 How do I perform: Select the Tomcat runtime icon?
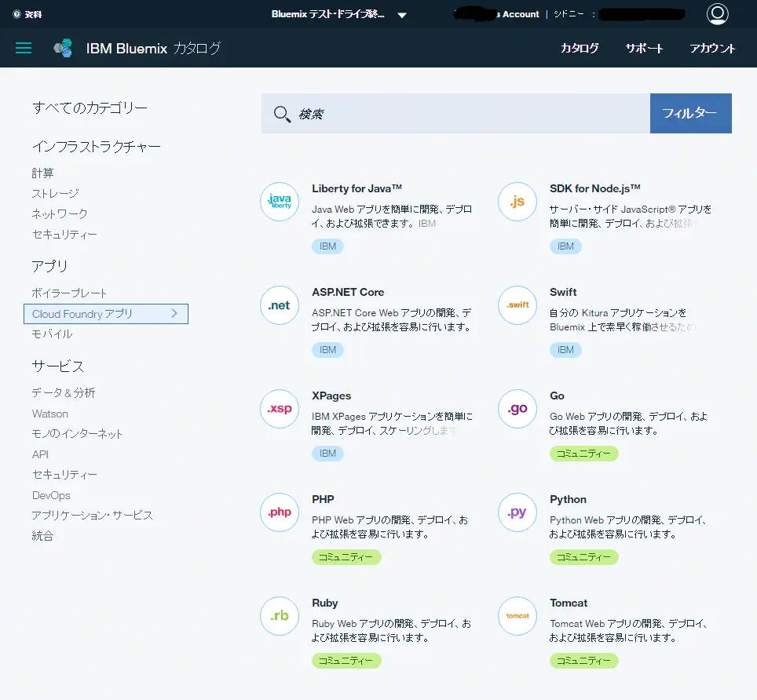coord(517,616)
